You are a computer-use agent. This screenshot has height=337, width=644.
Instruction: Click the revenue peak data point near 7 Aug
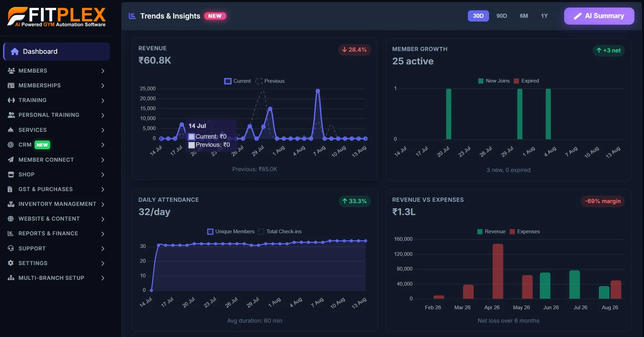click(318, 91)
